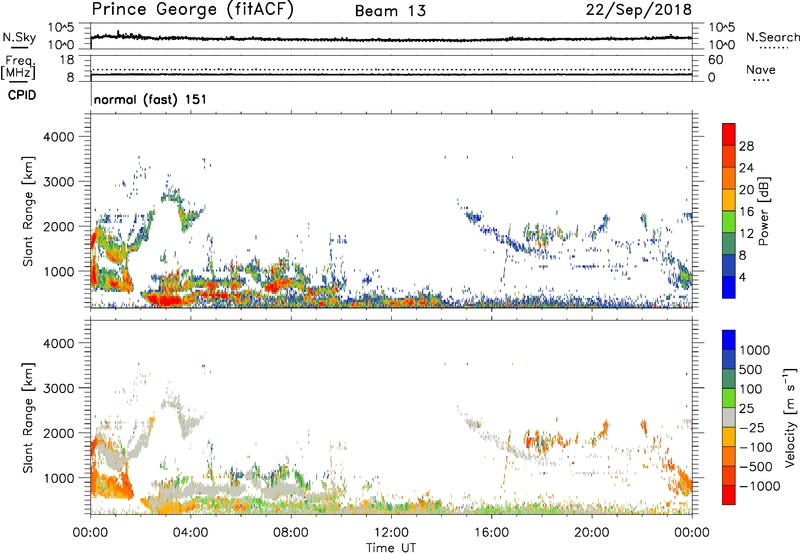Click "Slant Range [km]" label of power panel
This screenshot has height=554, width=800.
(x=28, y=211)
